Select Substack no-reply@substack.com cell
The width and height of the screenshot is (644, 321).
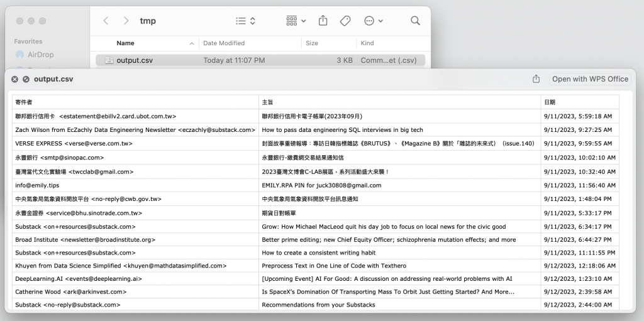pyautogui.click(x=136, y=305)
